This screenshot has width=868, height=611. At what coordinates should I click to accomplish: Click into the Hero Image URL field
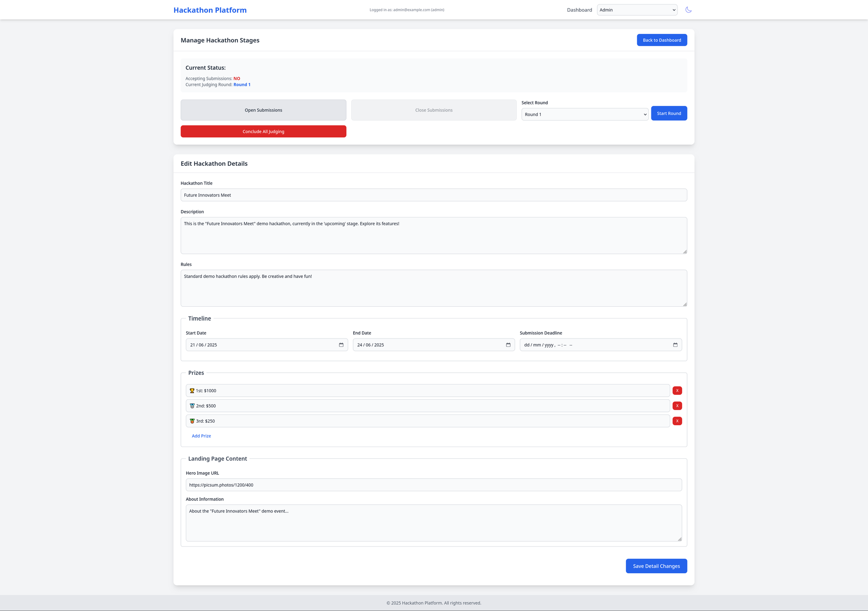tap(434, 485)
